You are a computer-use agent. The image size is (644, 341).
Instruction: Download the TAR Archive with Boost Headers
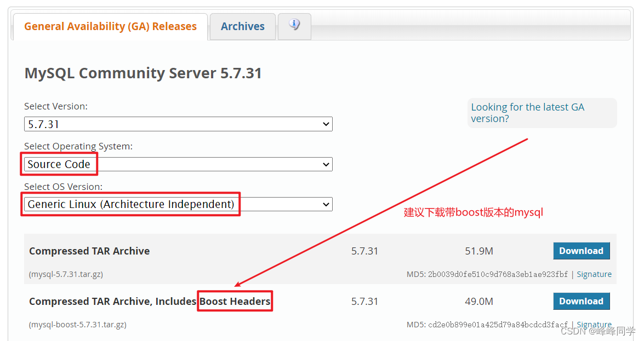pyautogui.click(x=581, y=301)
